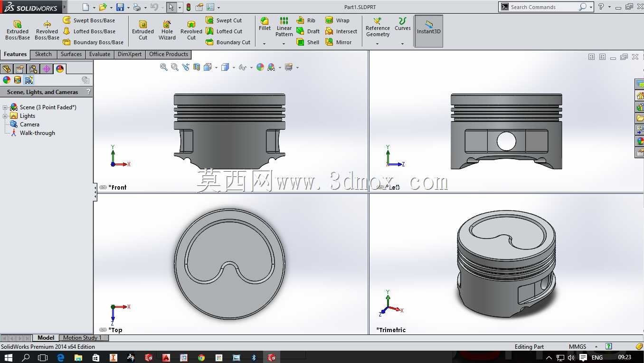Use the Intersect tool

(341, 31)
